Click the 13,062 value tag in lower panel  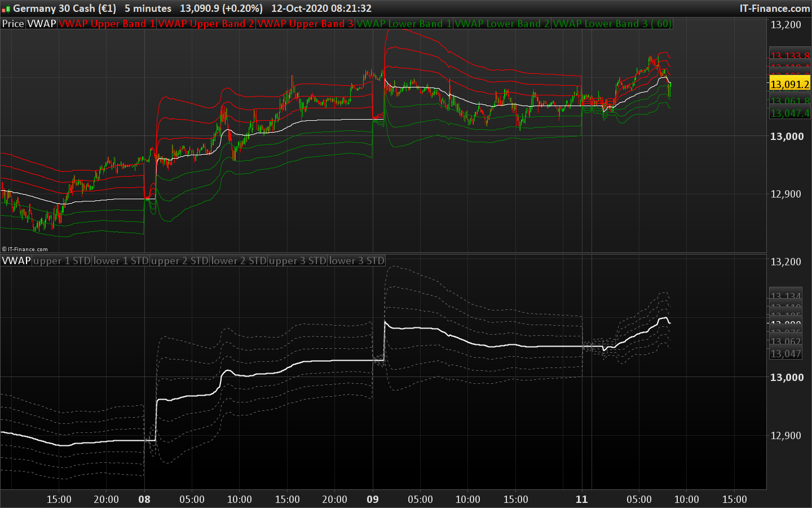785,341
